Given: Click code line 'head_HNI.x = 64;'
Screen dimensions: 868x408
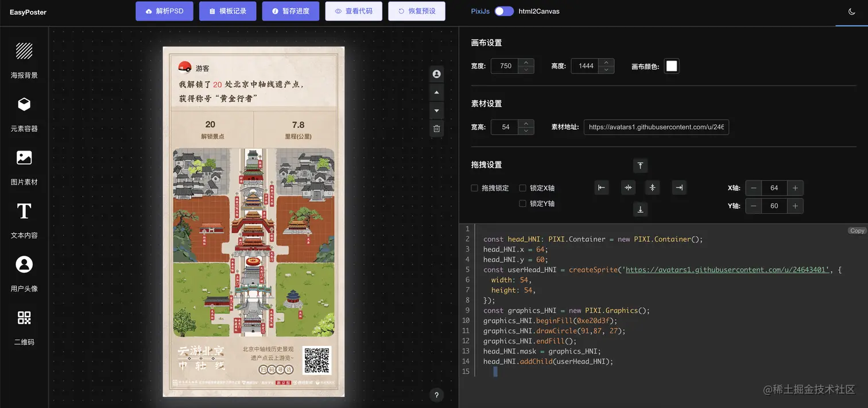Looking at the screenshot, I should point(516,249).
